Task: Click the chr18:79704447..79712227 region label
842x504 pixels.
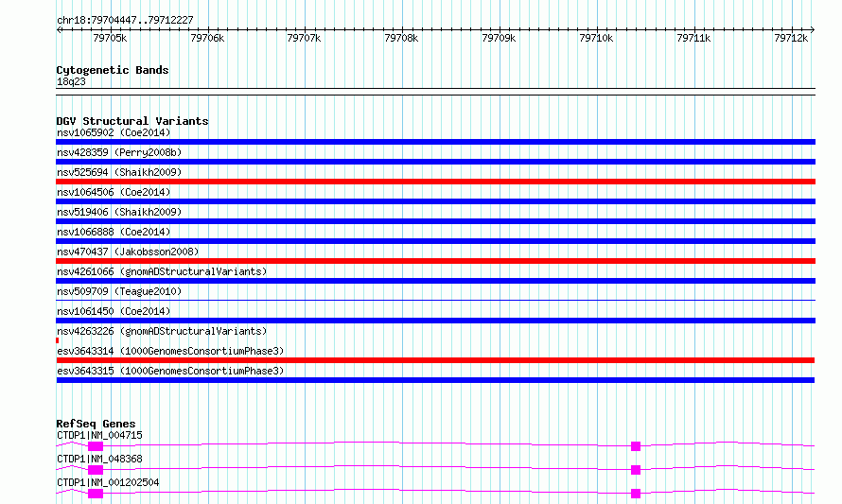Action: coord(125,21)
